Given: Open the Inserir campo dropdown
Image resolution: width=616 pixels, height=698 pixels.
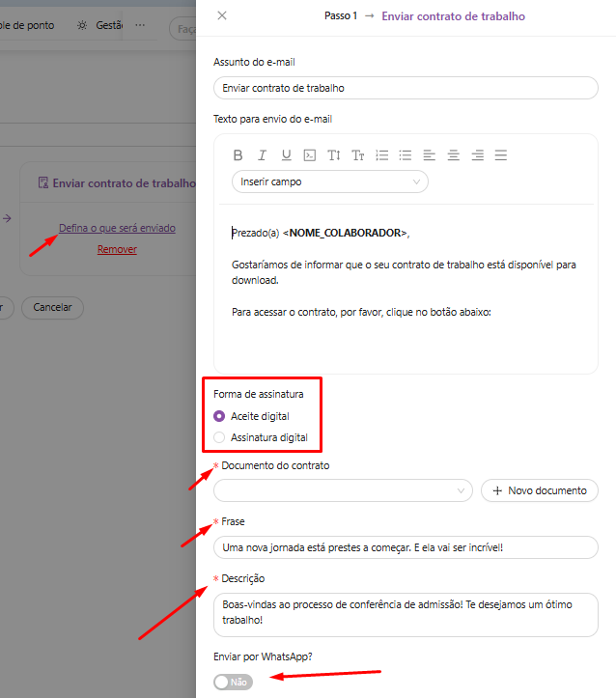Looking at the screenshot, I should click(329, 181).
